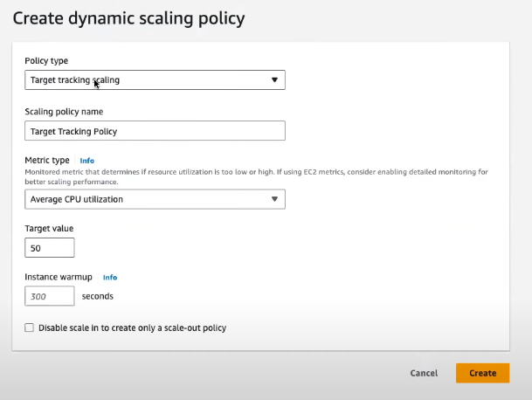
Task: Click the arrow beside Target tracking scaling
Action: (x=274, y=80)
